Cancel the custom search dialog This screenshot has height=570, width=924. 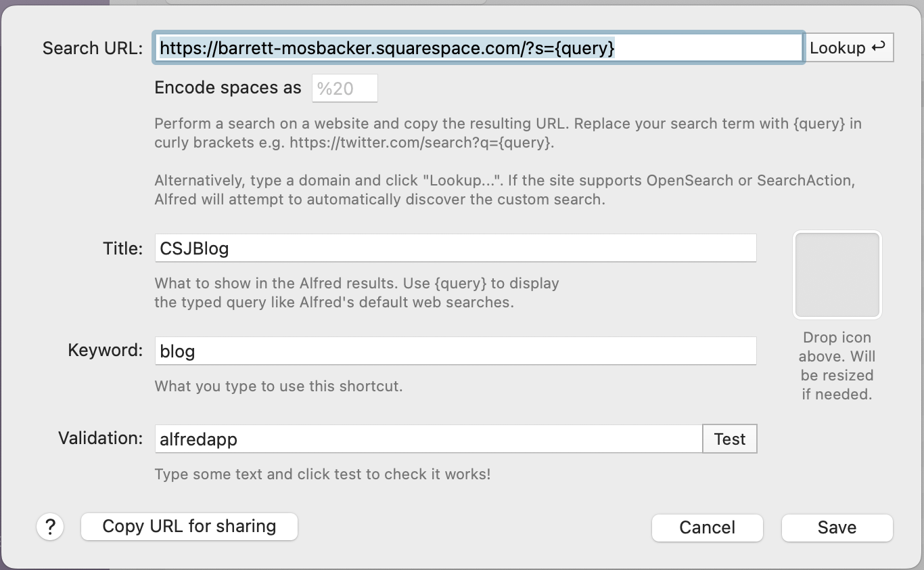(x=708, y=527)
